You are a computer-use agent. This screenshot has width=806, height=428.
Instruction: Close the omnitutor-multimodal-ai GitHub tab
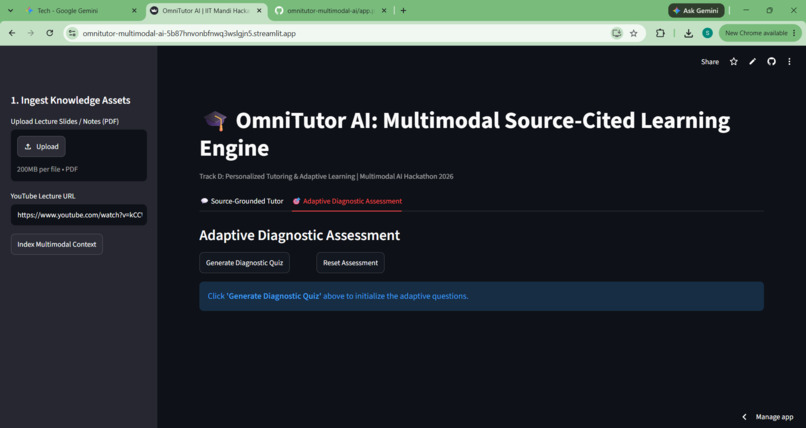(383, 10)
